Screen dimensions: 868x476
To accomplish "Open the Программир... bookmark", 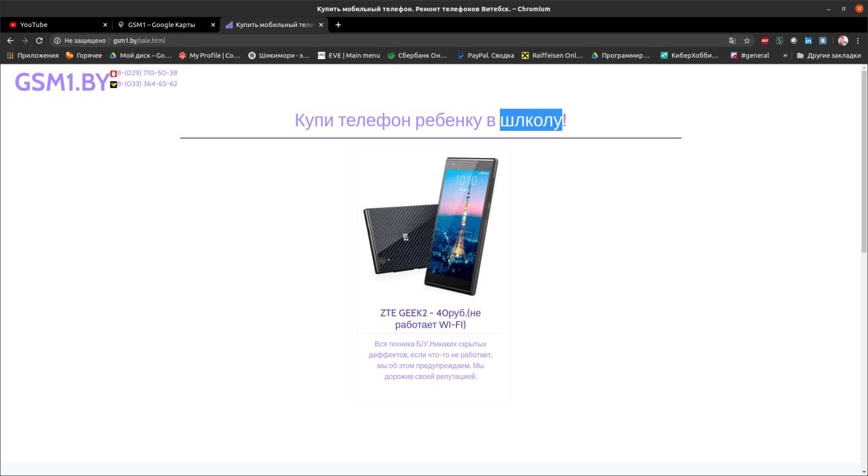I will pyautogui.click(x=620, y=56).
